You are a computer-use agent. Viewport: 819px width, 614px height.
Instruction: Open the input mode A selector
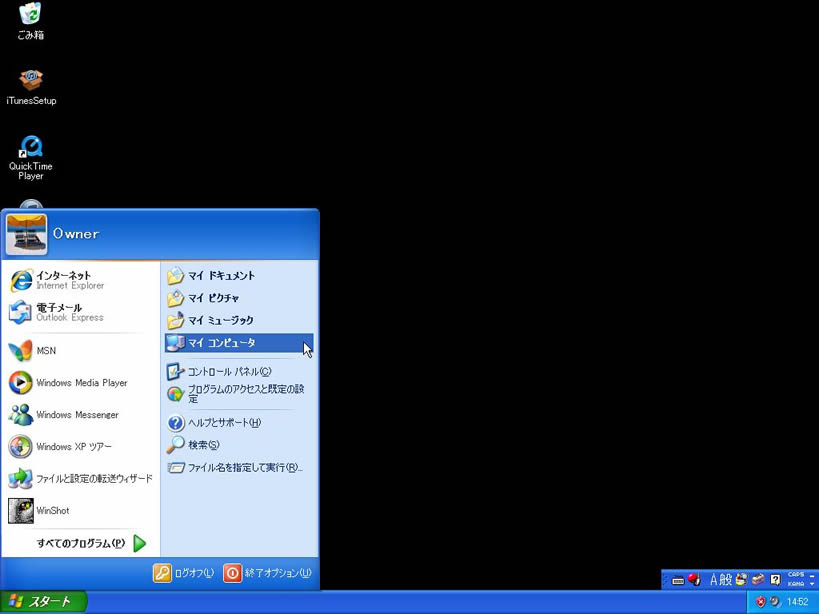[714, 580]
